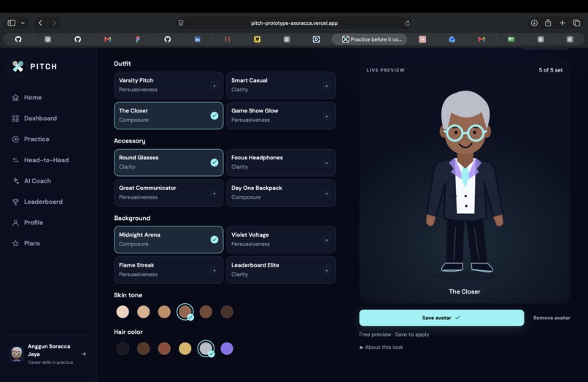Toggle the Safari sidebar icon

12,23
